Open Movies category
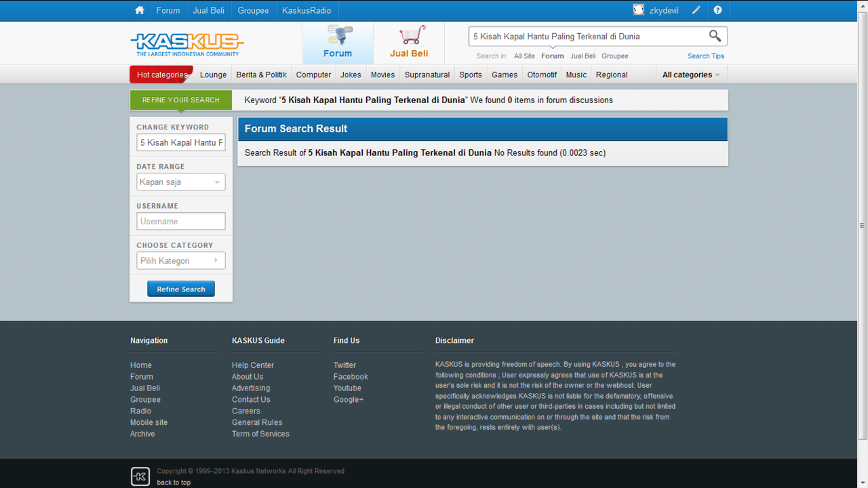The height and width of the screenshot is (488, 868). (382, 75)
